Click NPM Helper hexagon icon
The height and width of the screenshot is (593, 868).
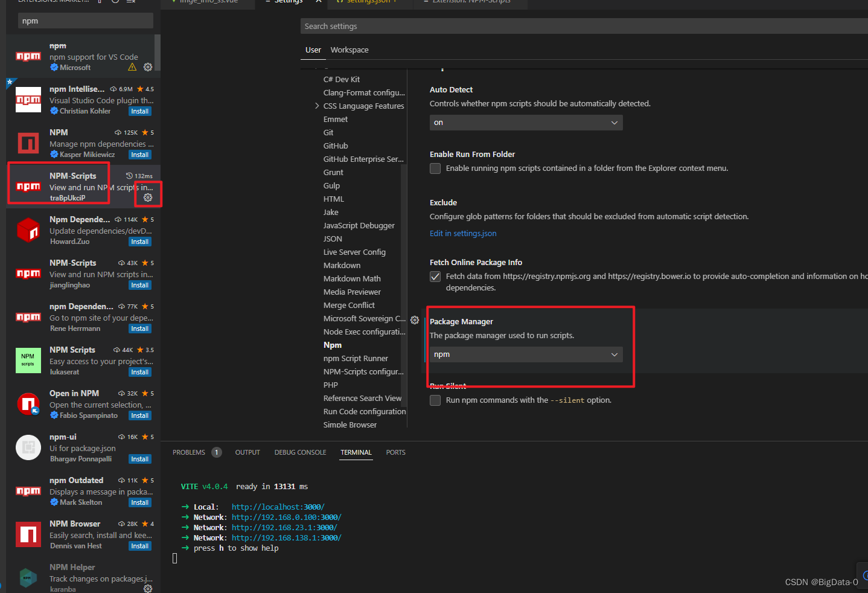(x=28, y=578)
